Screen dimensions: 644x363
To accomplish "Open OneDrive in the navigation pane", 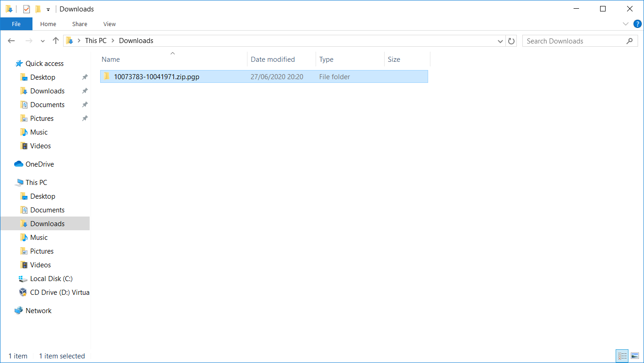I will pyautogui.click(x=39, y=164).
